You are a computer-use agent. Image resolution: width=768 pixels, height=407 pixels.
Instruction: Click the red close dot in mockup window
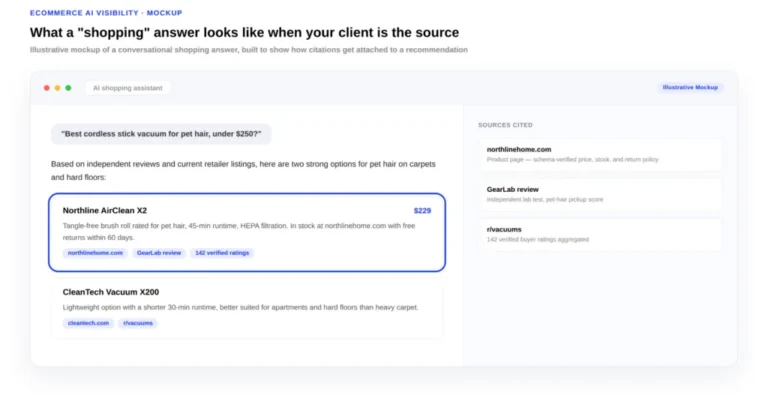click(47, 88)
